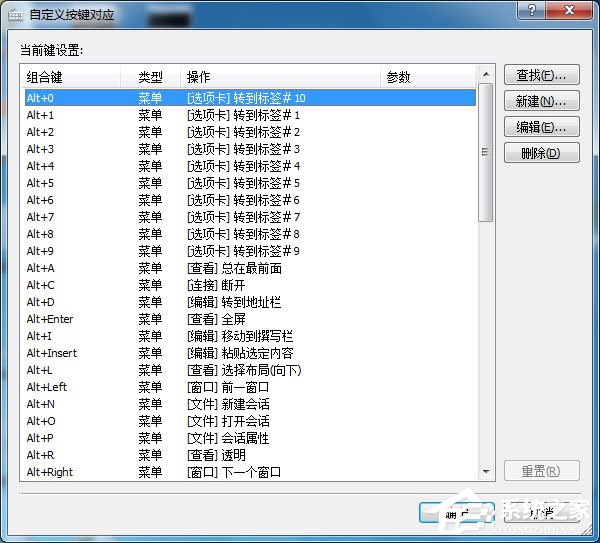This screenshot has height=543, width=600.
Task: Click action text [窗口] 下一个窗口
Action: tap(234, 472)
